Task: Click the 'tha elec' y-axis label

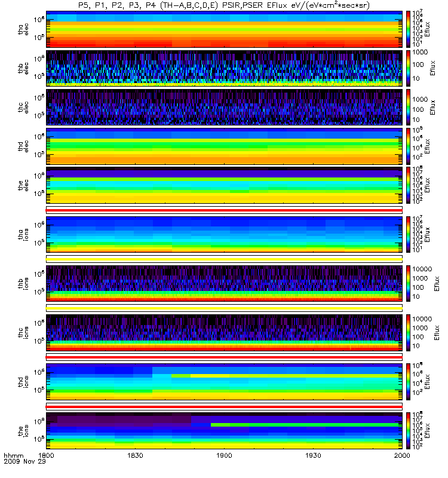Action: click(x=23, y=29)
